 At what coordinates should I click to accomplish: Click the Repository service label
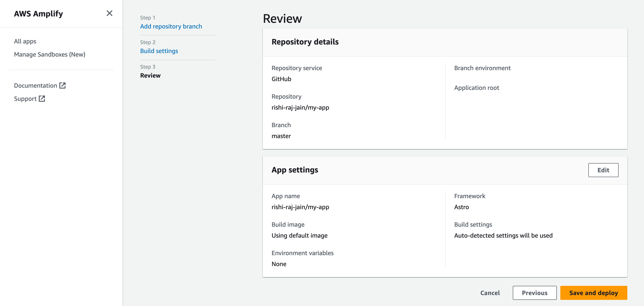tap(297, 68)
